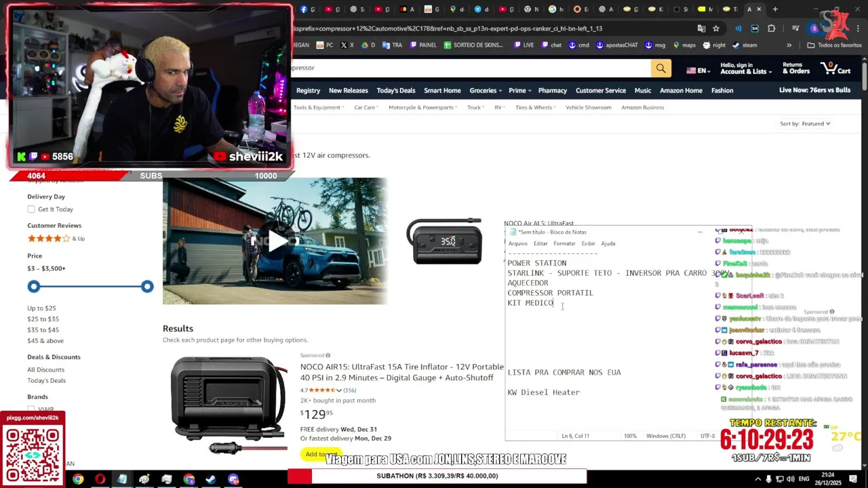Screen dimensions: 868x488
Task: Open the NOCO AIR15 UltraFast product title
Action: click(x=402, y=372)
